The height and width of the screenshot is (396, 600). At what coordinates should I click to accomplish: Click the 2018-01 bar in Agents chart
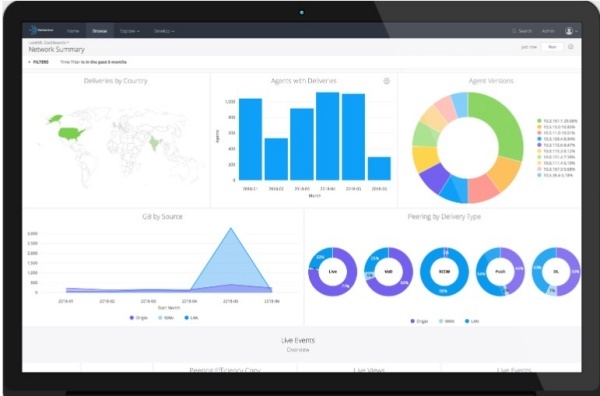[x=250, y=139]
